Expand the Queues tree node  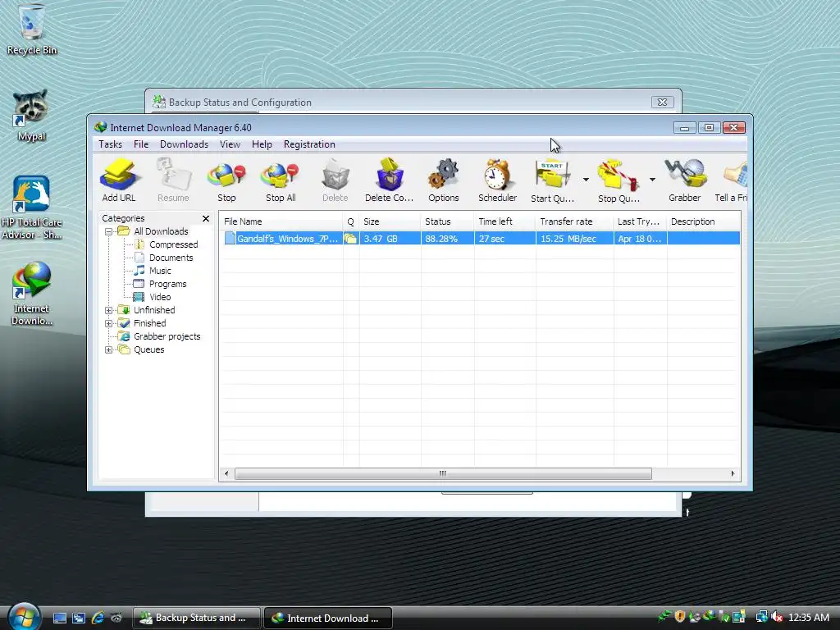pyautogui.click(x=109, y=349)
